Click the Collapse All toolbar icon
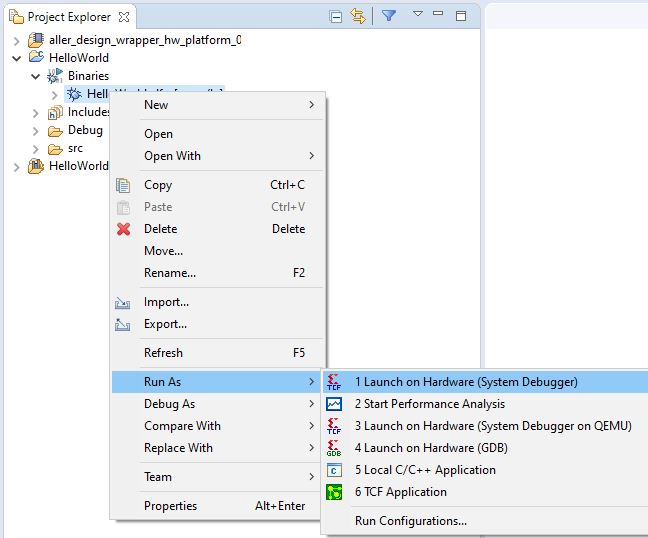Viewport: 648px width, 538px height. click(x=337, y=16)
